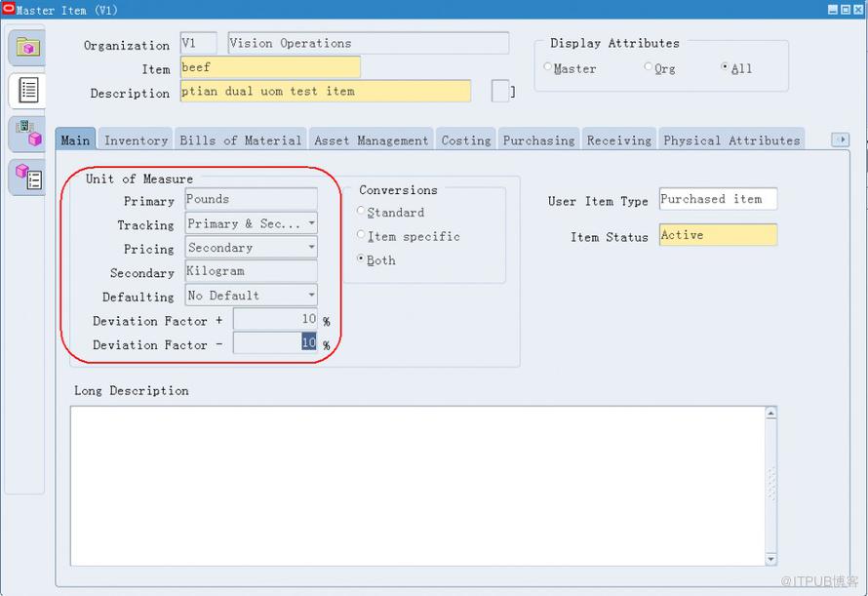Click the descriptive flexfield box beside Description
This screenshot has height=596, width=868.
pyautogui.click(x=500, y=91)
